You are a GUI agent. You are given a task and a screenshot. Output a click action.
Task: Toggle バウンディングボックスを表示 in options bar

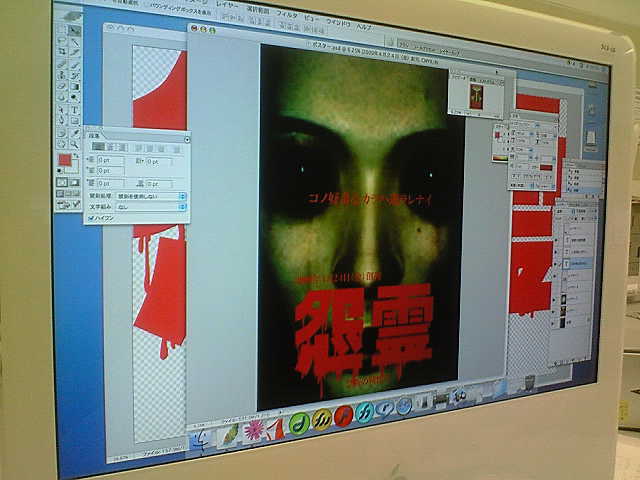181,8
